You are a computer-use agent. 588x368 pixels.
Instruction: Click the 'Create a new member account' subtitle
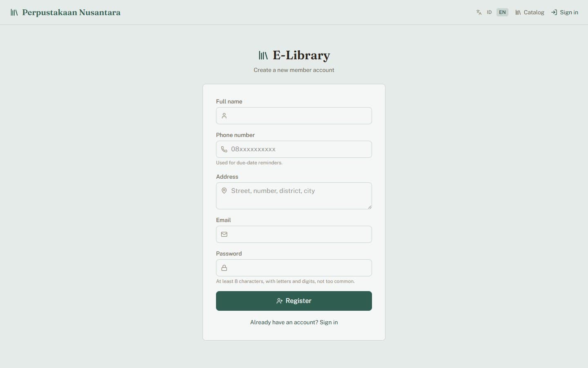click(x=294, y=70)
